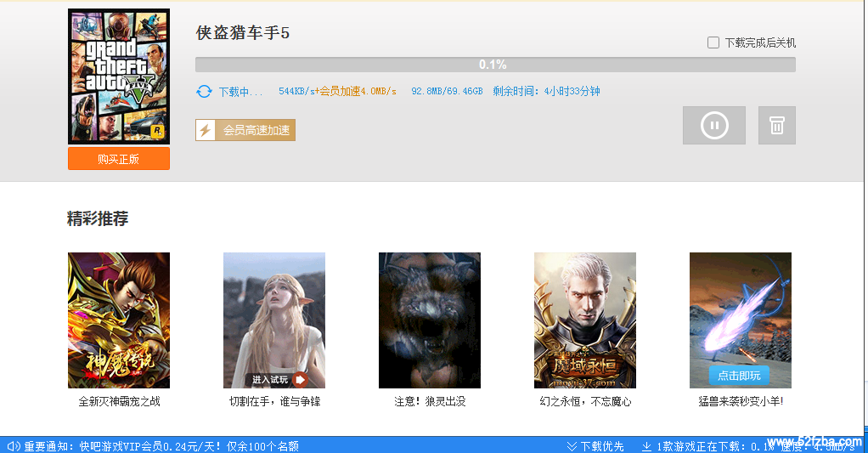Open the VIP membership notice in status bar

(161, 446)
